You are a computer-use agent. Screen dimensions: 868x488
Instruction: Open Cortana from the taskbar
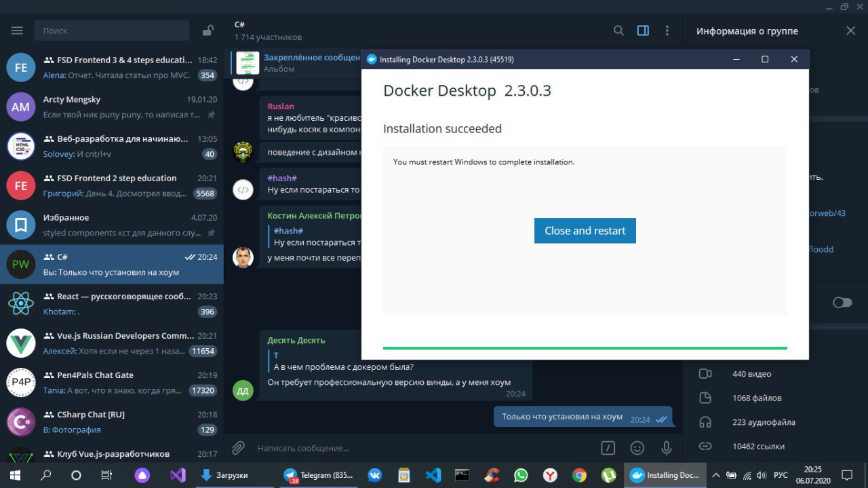(76, 475)
